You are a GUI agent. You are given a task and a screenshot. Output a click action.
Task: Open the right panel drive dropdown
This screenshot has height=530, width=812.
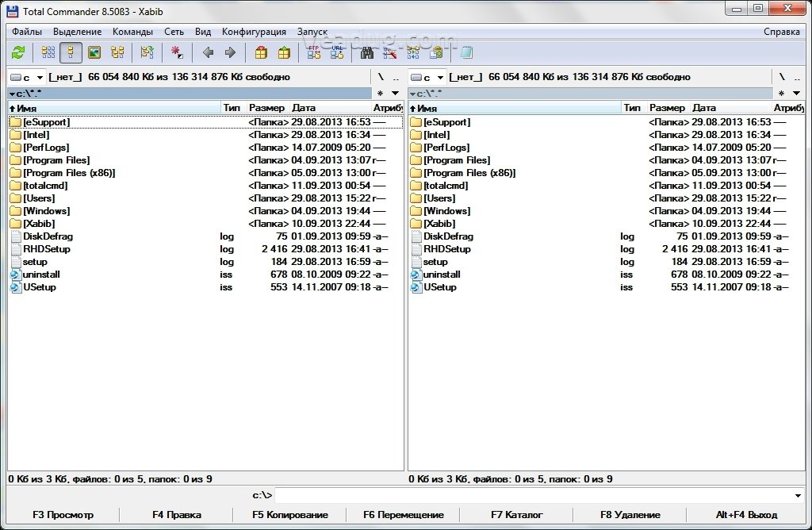point(427,77)
